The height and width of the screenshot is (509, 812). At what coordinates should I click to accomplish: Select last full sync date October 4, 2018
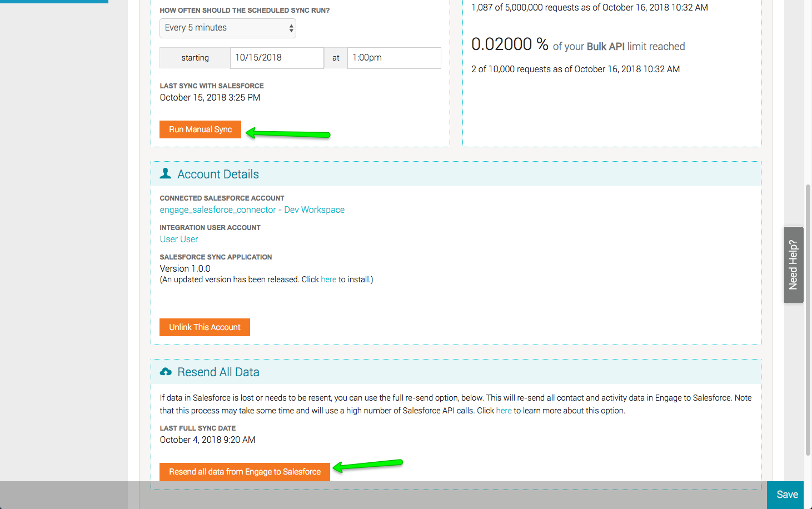pos(208,440)
